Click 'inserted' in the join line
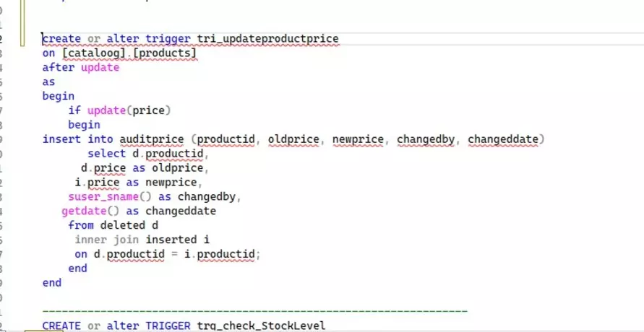 [x=171, y=240]
